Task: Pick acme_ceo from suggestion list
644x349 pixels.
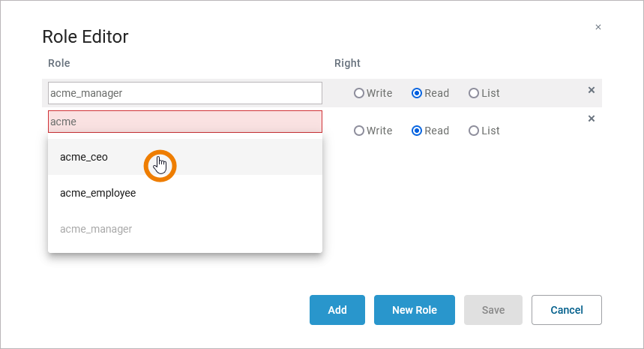Action: [x=84, y=157]
